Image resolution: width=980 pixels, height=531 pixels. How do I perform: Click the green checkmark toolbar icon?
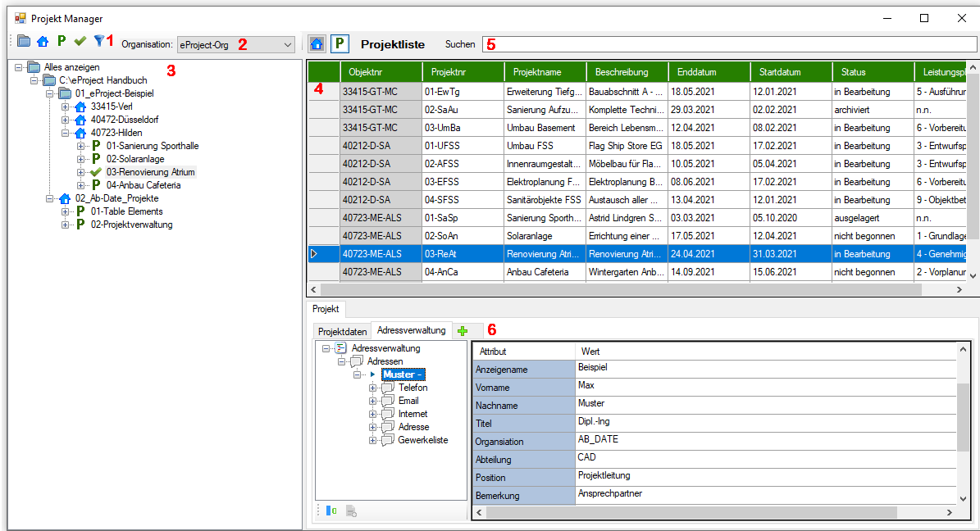[x=80, y=41]
